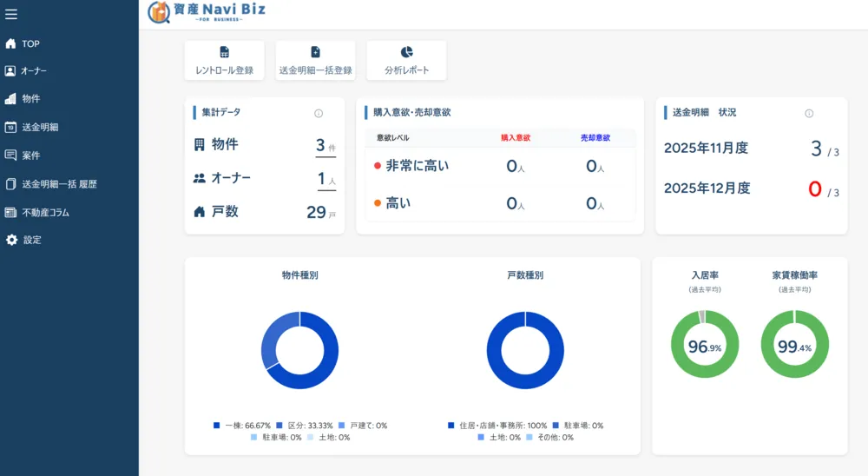The height and width of the screenshot is (476, 868).
Task: Click the 不動産コラム news icon in sidebar
Action: 10,212
